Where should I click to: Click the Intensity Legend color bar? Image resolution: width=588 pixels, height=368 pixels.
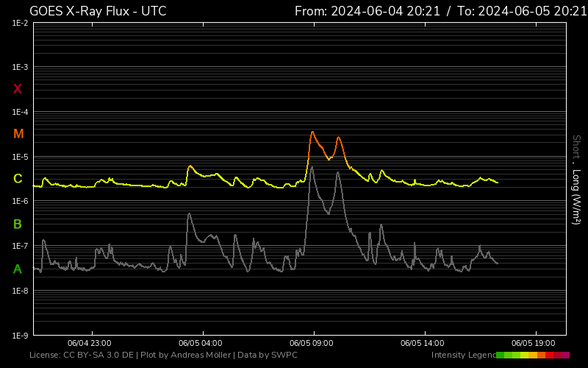pyautogui.click(x=533, y=355)
